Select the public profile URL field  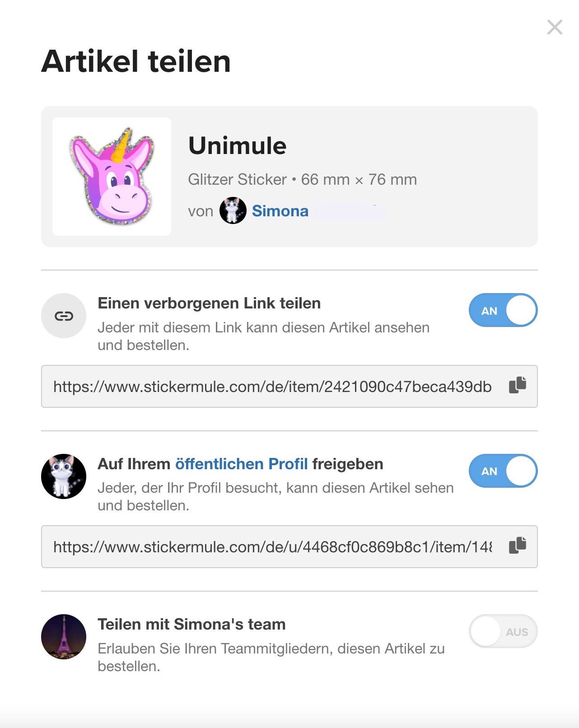click(271, 546)
